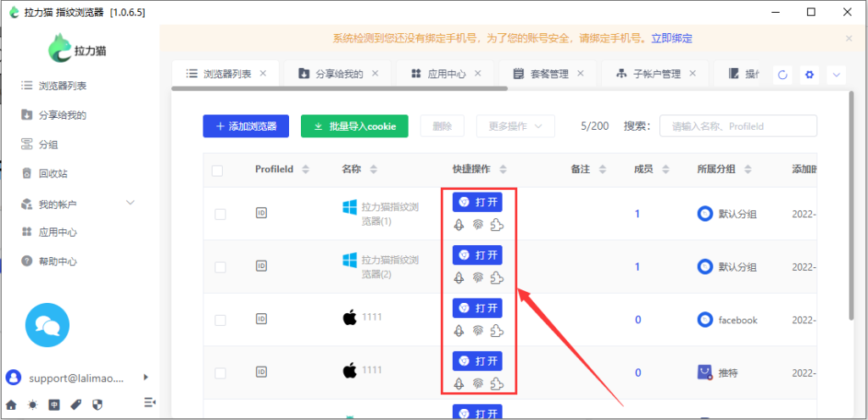868x420 pixels.
Task: Switch to the 分享给我的 tab
Action: point(337,74)
